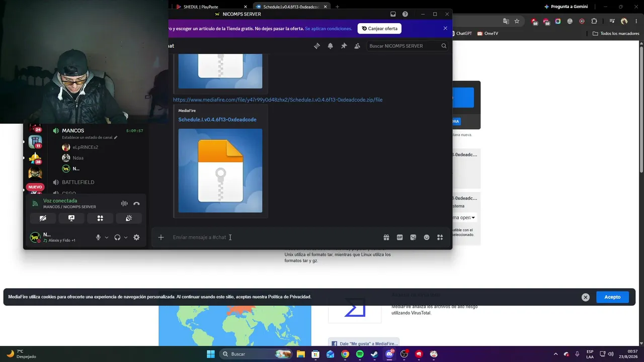Show hidden system tray icons
The image size is (644, 362).
(555, 354)
